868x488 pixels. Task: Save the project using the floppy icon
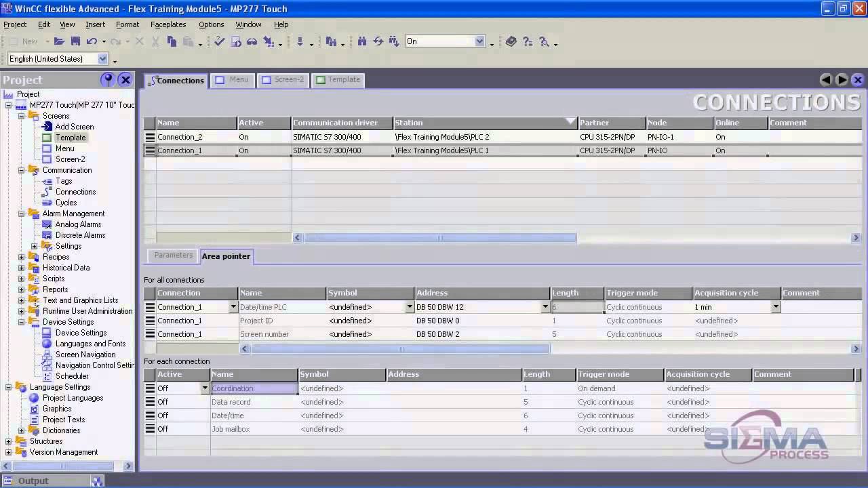coord(75,41)
